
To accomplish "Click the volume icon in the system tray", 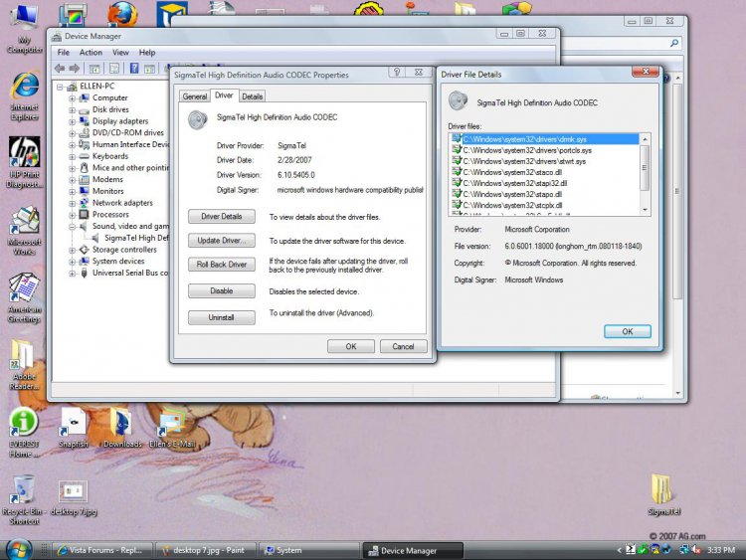I will click(695, 550).
